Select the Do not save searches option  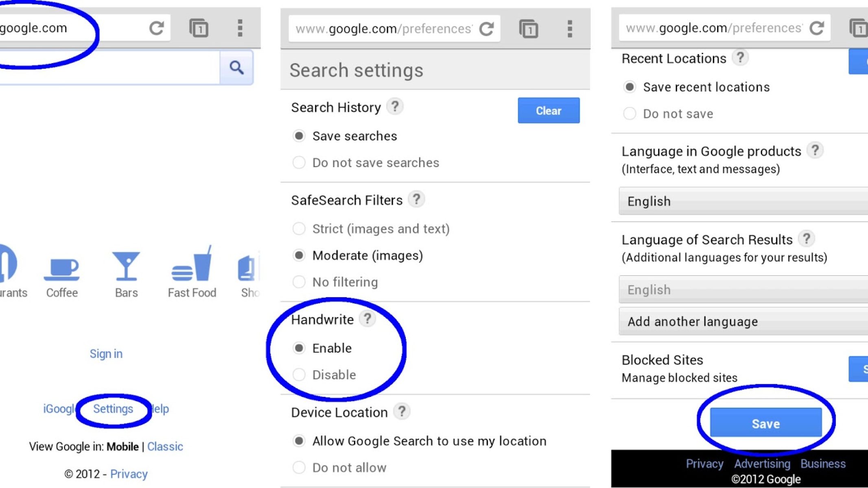point(299,163)
